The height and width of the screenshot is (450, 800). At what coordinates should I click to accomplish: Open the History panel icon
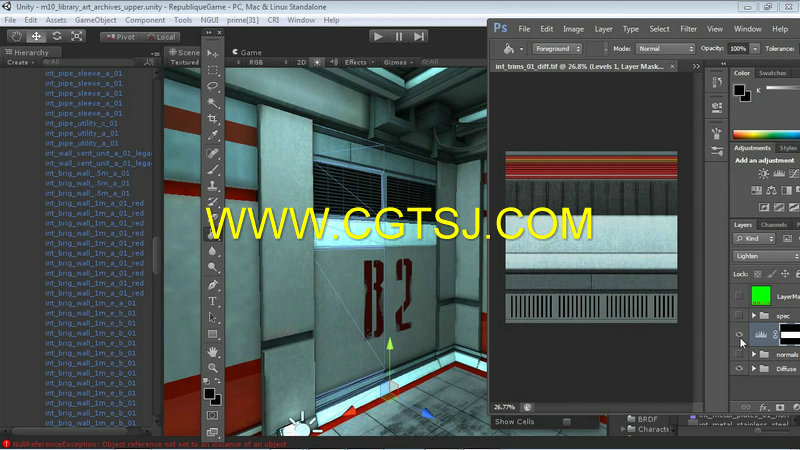[x=717, y=82]
